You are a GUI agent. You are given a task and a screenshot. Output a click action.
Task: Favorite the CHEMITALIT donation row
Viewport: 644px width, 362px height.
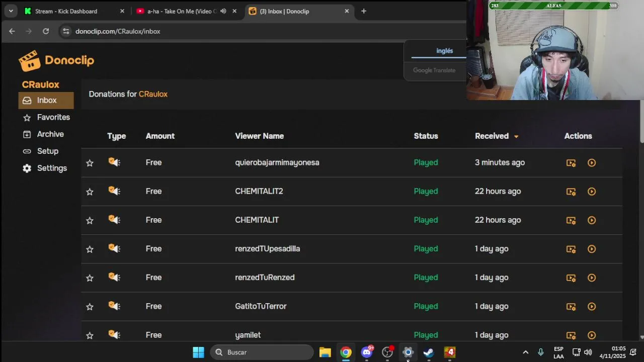(90, 220)
